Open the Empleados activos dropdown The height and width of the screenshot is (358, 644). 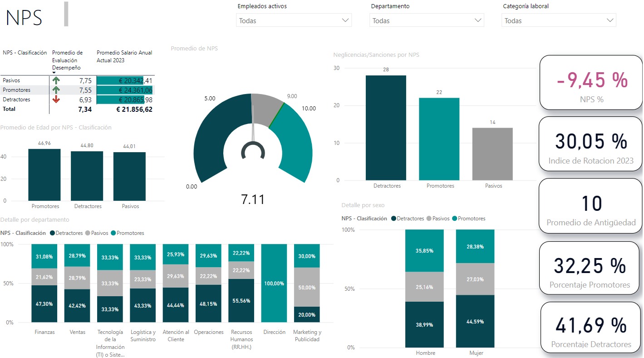tap(294, 20)
